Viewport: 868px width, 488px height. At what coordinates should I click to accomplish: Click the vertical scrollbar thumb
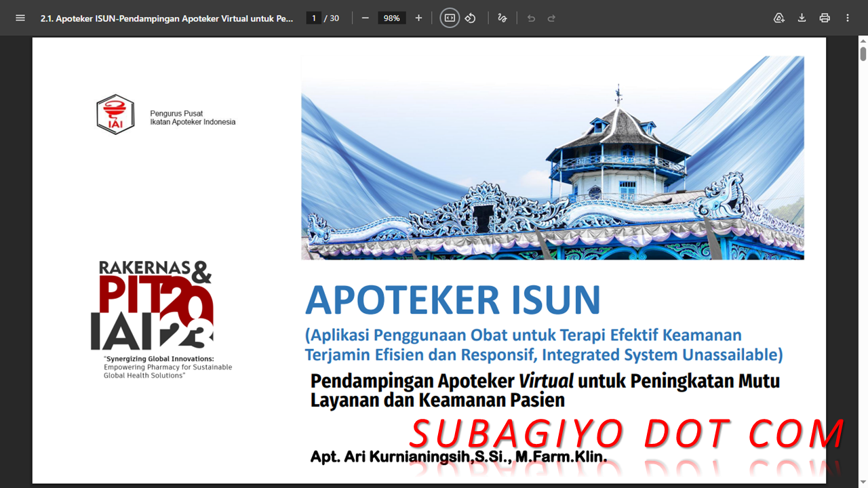point(863,54)
